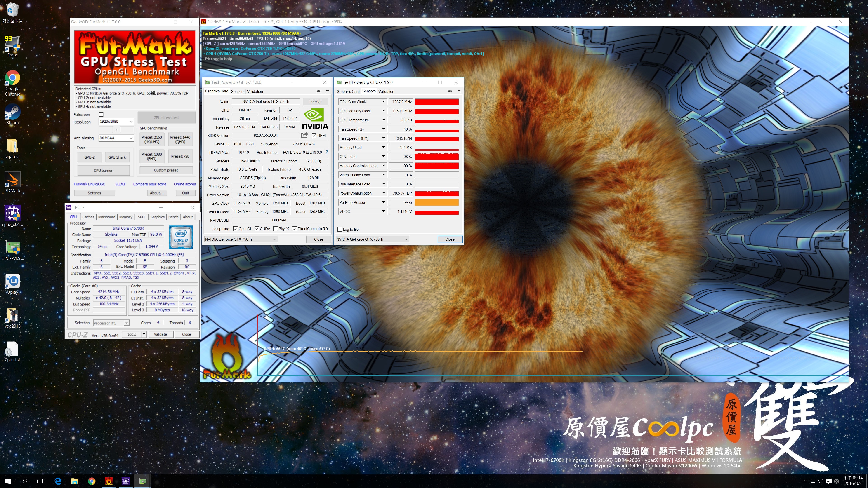Click the Validate button in CPU-Z
Viewport: 868px width, 488px height.
click(160, 334)
